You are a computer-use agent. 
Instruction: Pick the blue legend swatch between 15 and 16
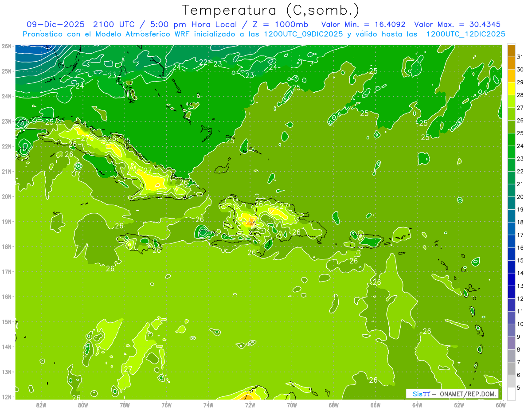[511, 254]
